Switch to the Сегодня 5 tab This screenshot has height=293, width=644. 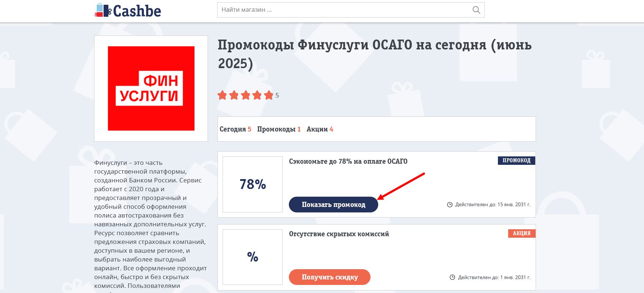point(235,129)
